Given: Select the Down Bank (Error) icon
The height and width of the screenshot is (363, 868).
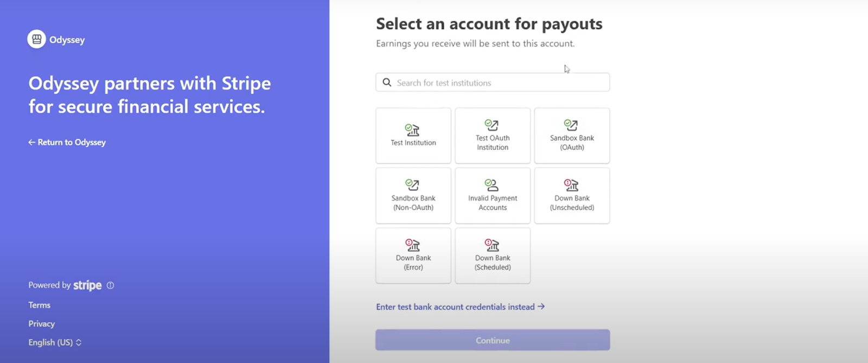Looking at the screenshot, I should [413, 245].
